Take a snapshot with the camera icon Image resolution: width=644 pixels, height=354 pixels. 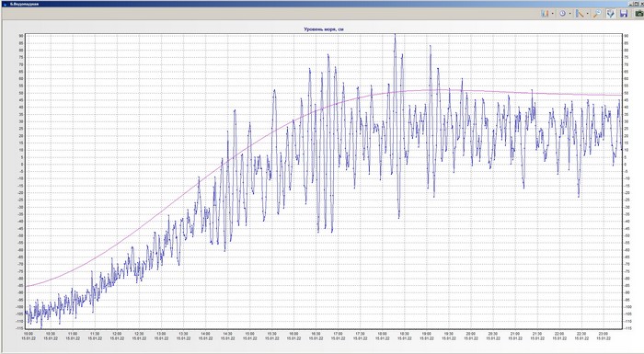(639, 14)
